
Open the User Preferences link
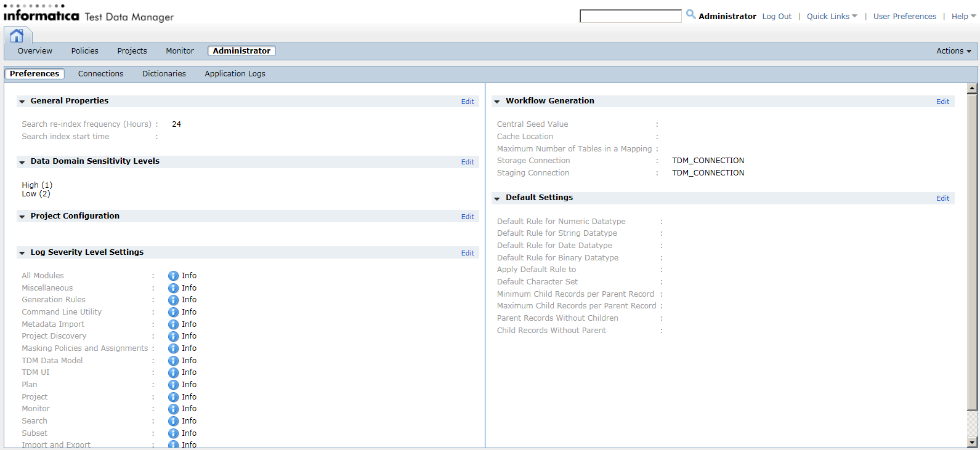pos(904,17)
